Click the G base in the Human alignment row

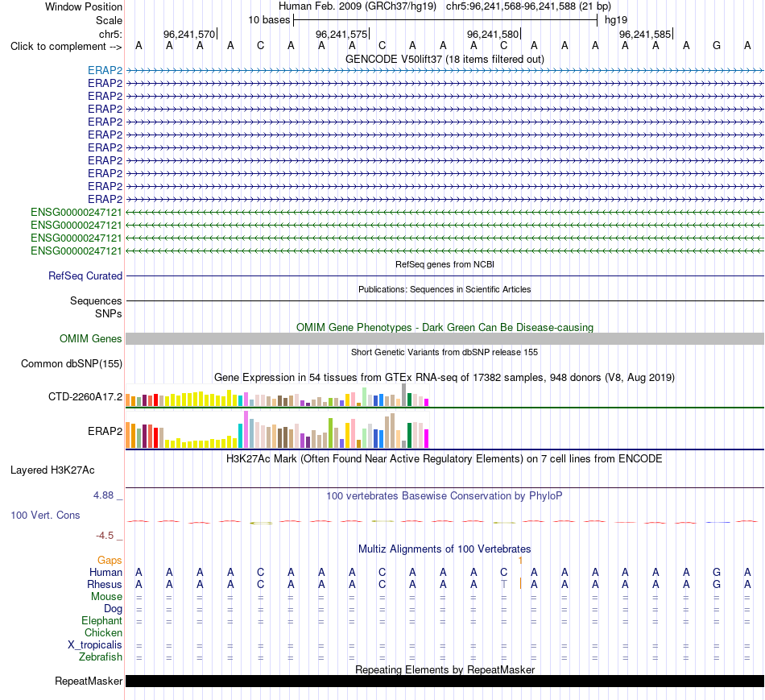pos(717,572)
